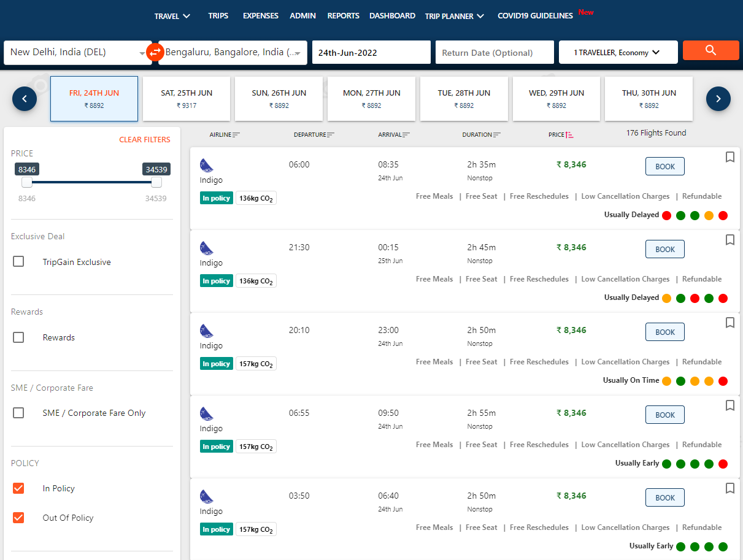Bookmark the 03:50 Indigo flight
Screen dimensions: 743x560
pyautogui.click(x=730, y=488)
